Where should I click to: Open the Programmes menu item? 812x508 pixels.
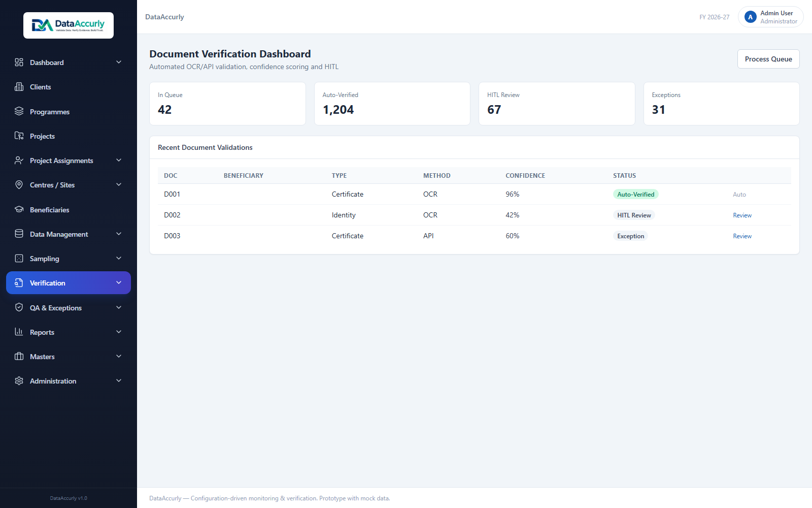tap(69, 111)
